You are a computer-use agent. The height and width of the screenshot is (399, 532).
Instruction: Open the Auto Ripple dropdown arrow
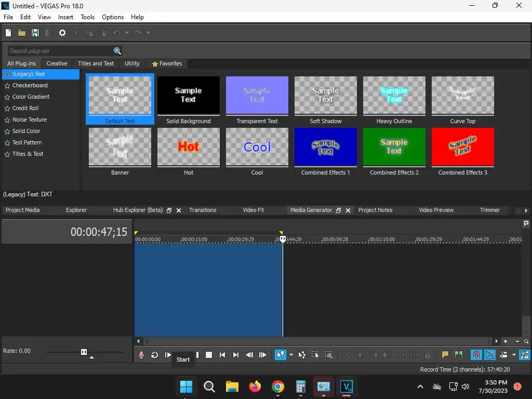[514, 355]
